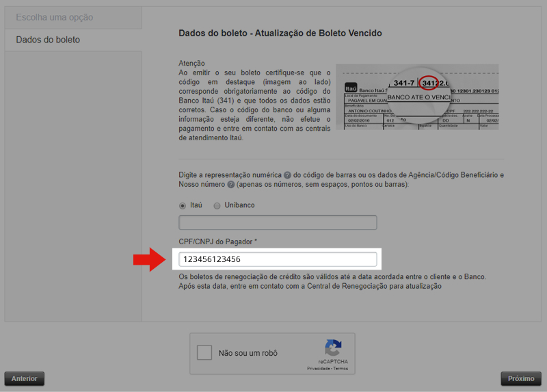Screen dimensions: 547x392
Task: Focus the barcode numeric representation field
Action: tap(278, 222)
